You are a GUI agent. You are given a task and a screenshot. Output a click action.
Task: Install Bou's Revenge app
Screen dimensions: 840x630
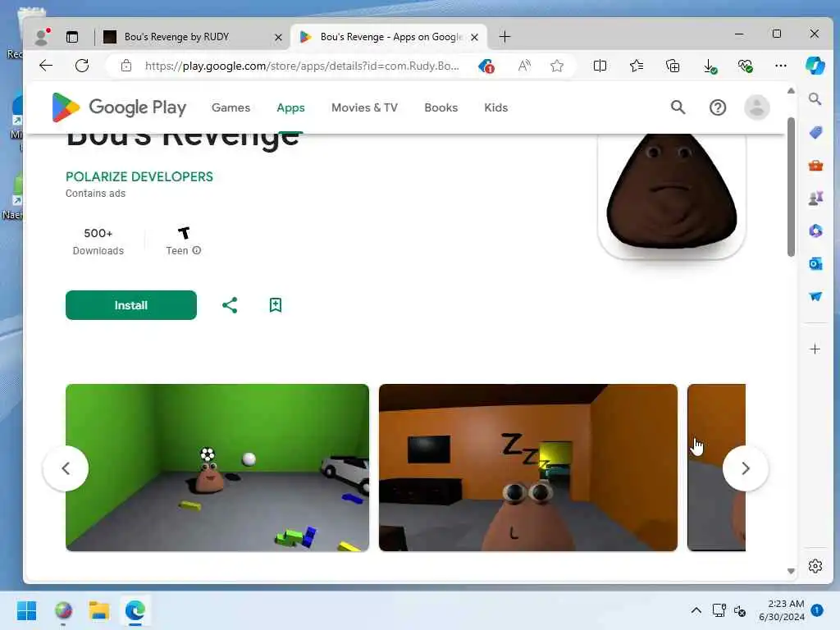130,305
